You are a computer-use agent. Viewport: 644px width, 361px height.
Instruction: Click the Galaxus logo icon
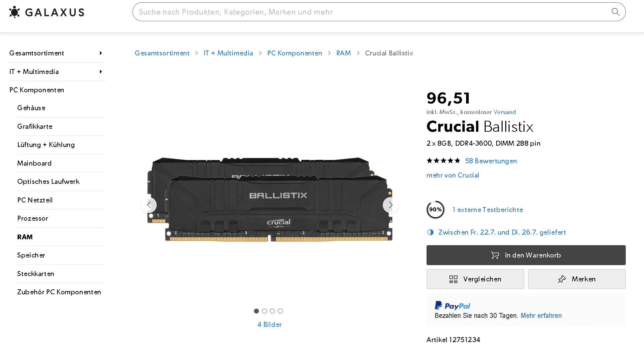pyautogui.click(x=15, y=12)
